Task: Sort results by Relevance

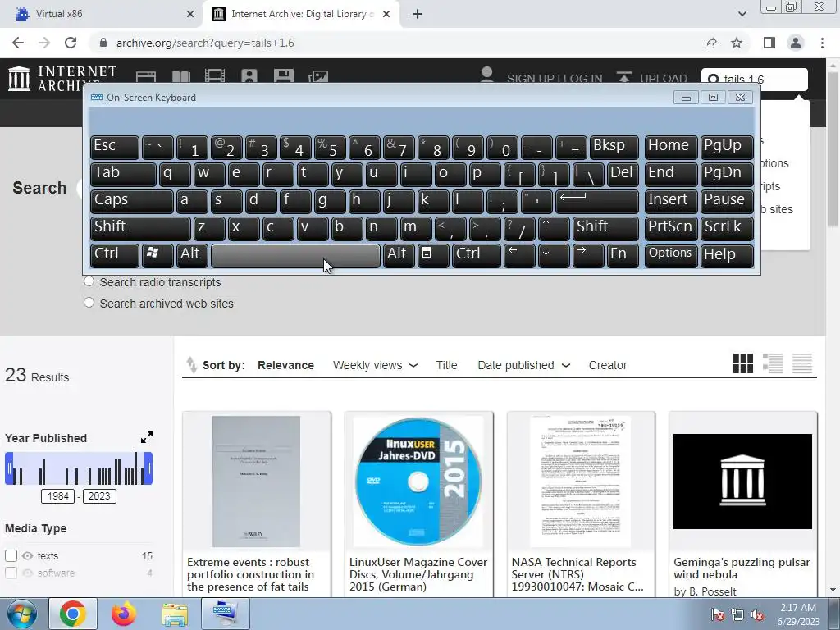Action: [285, 365]
